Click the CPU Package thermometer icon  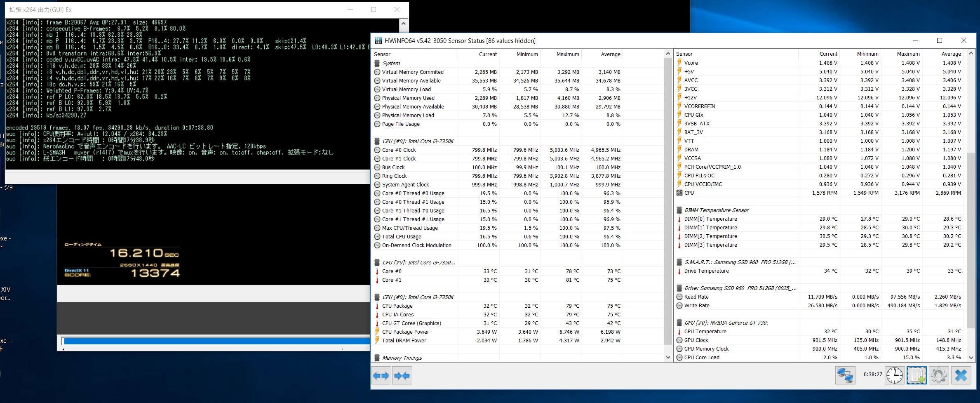point(377,306)
